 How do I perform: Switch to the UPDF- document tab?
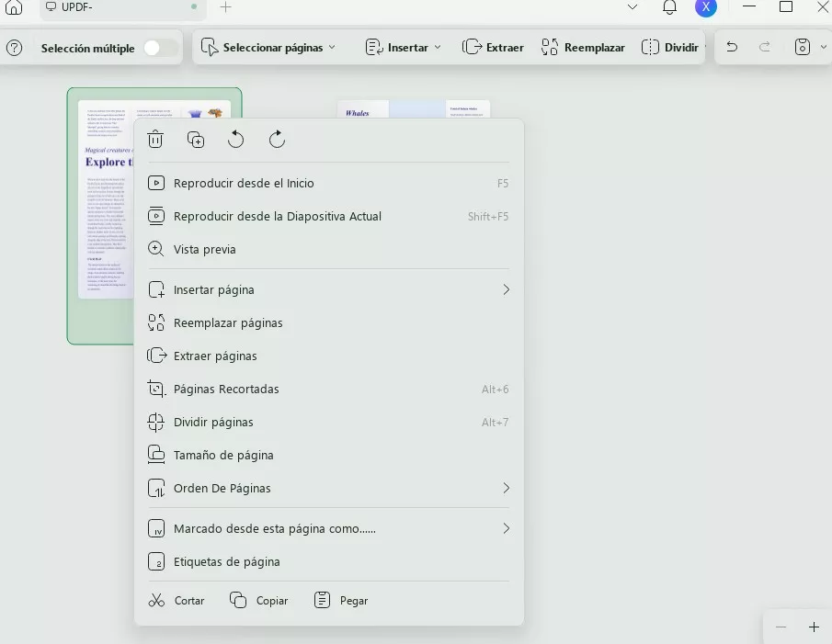click(123, 7)
